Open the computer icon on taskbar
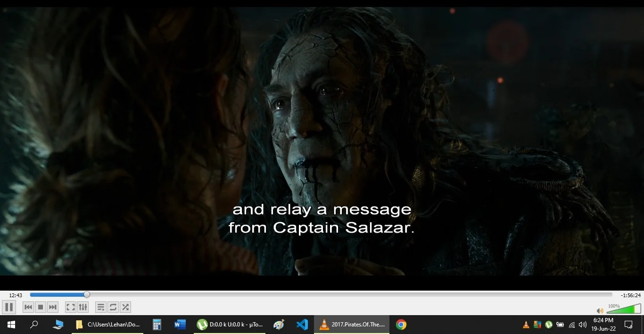This screenshot has width=644, height=334. [x=58, y=325]
